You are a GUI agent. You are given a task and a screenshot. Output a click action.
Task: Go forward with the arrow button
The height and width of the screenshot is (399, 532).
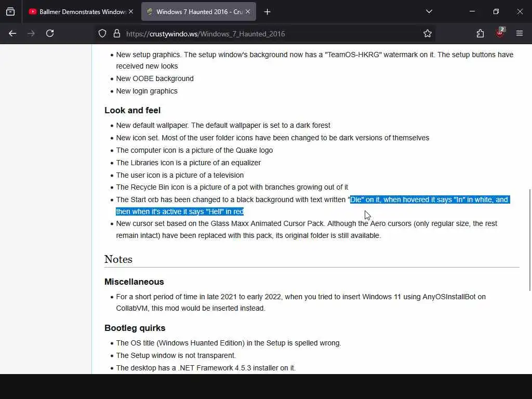tap(31, 33)
